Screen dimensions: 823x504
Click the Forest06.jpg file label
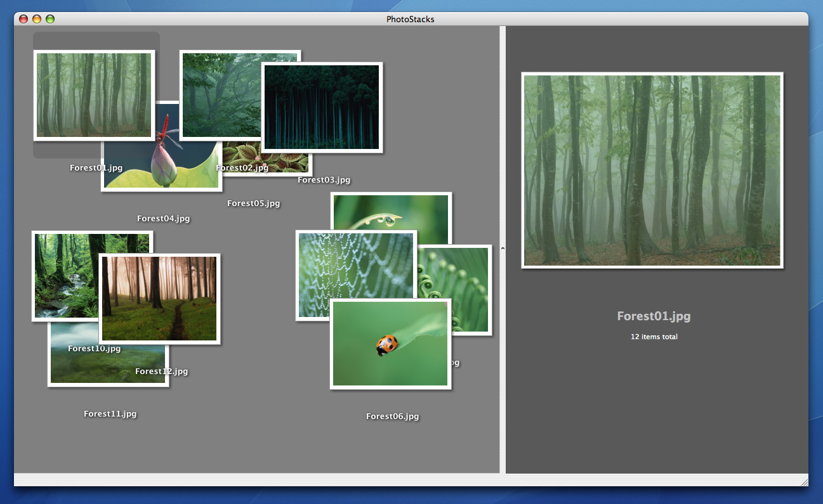[393, 417]
